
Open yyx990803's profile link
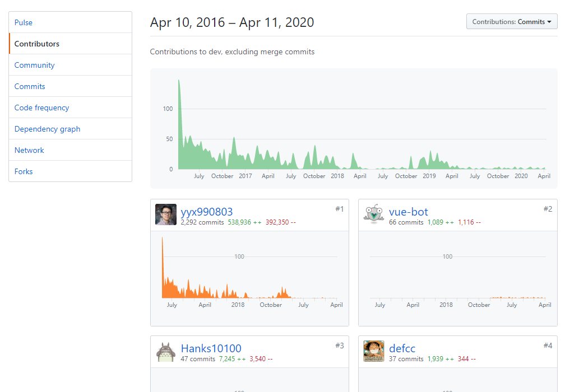[207, 212]
